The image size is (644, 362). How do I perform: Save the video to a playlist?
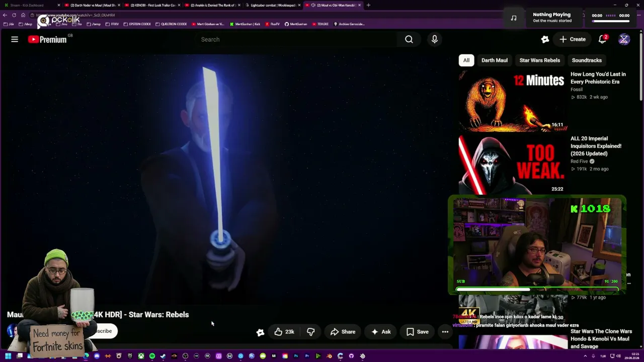tap(418, 332)
